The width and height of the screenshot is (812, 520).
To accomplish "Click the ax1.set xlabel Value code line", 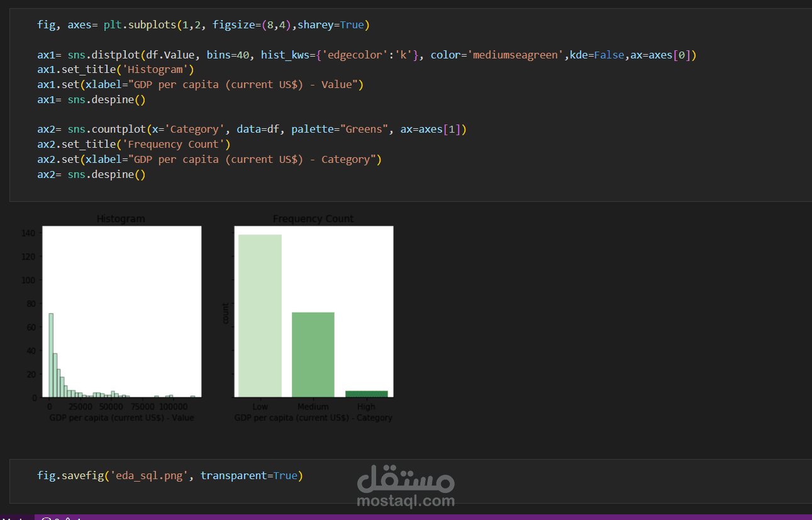I will (x=201, y=84).
